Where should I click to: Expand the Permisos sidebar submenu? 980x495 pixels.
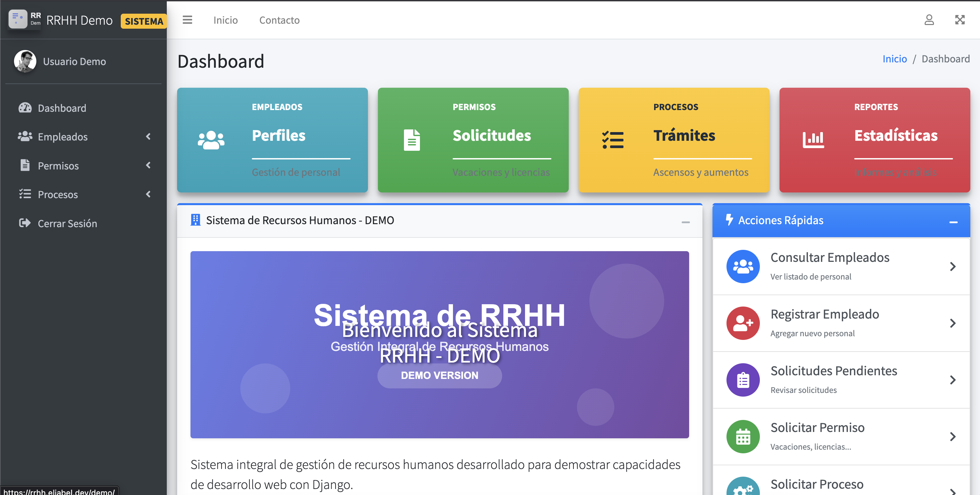pos(148,165)
